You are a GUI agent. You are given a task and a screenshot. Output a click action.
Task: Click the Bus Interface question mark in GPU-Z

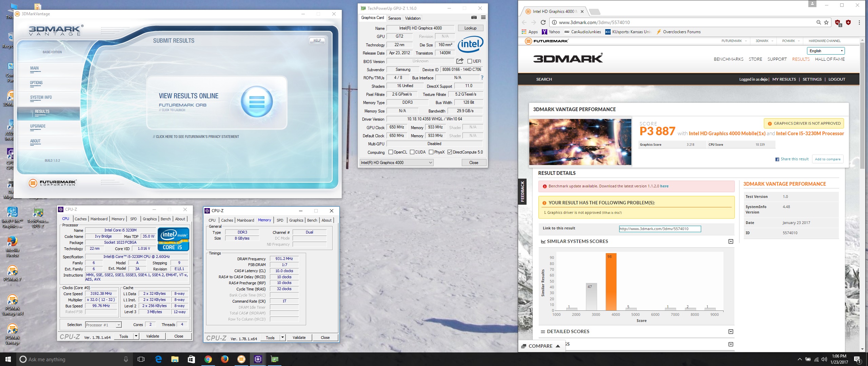tap(482, 78)
